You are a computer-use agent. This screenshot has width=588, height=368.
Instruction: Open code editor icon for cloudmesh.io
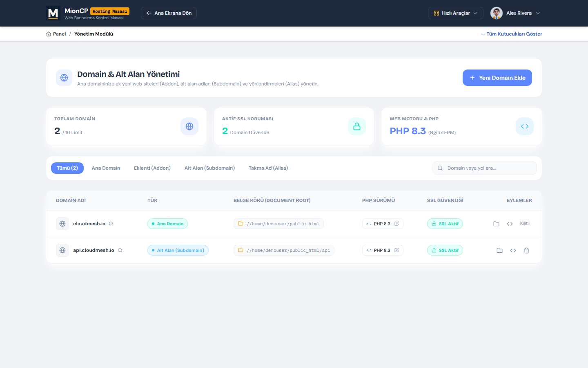510,224
